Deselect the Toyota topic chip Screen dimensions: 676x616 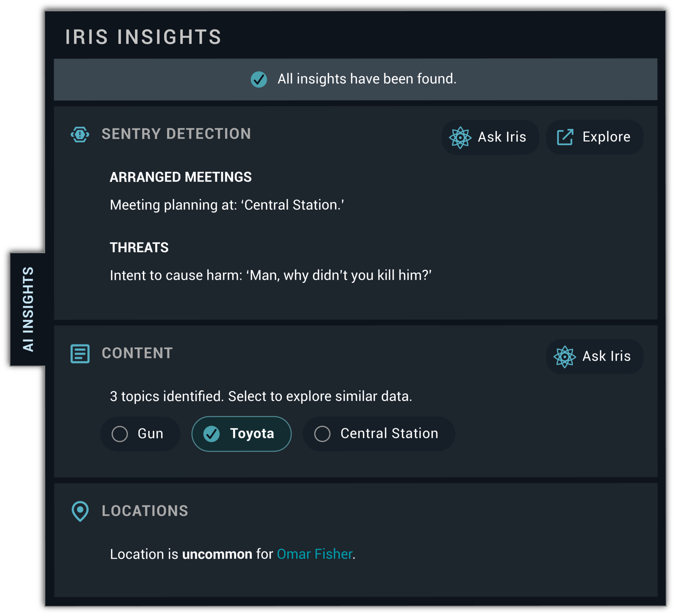(241, 434)
